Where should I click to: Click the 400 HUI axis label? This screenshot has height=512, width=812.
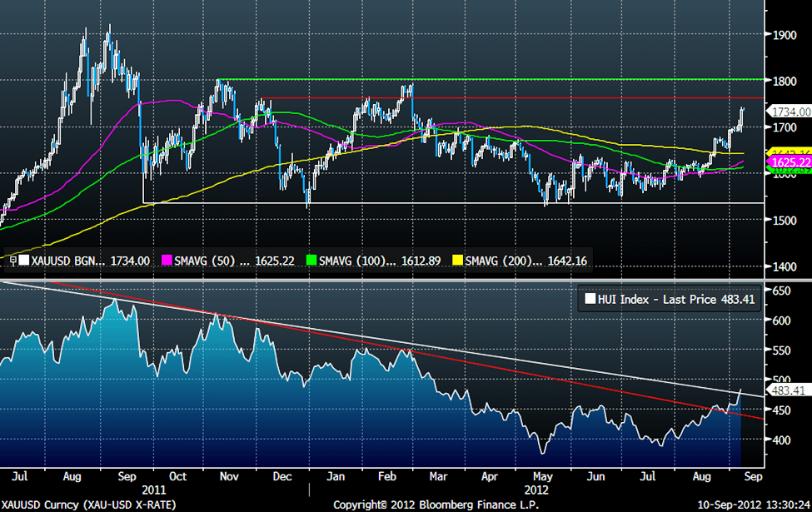click(x=781, y=440)
